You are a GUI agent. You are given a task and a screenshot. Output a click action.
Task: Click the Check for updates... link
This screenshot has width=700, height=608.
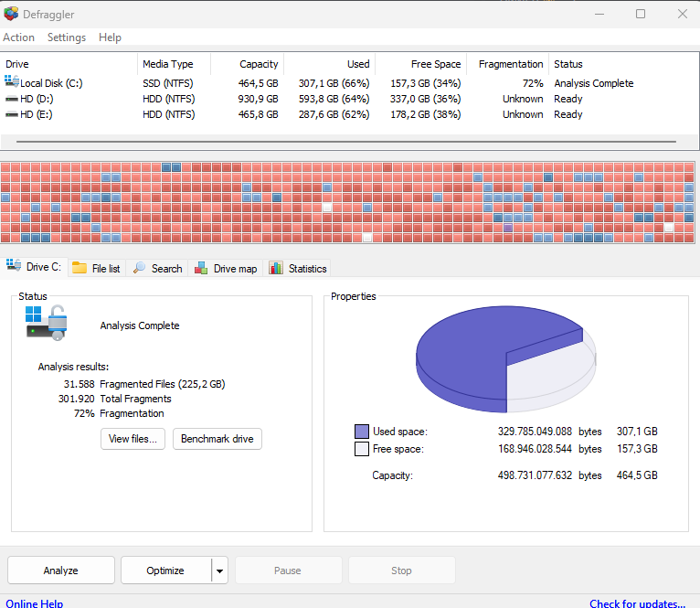click(637, 603)
